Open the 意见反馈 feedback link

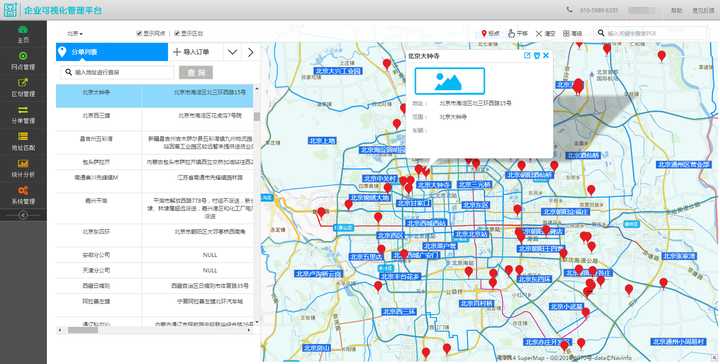[x=703, y=10]
